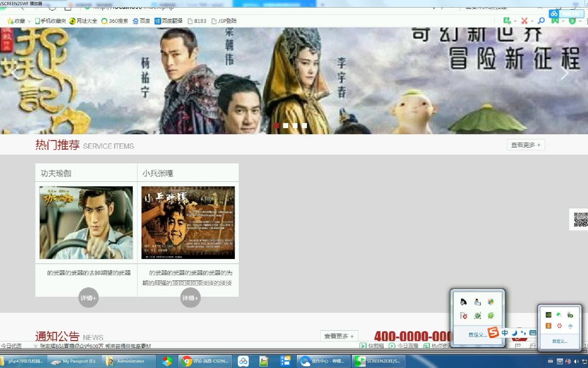Click the 功夫瑜伽 poster thumbnail
Screen dimensions: 588x368
pos(86,223)
